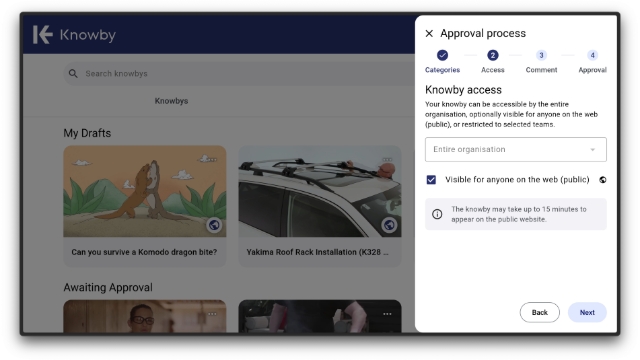Select step 4 Approval circle
Image resolution: width=640 pixels, height=360 pixels.
pyautogui.click(x=592, y=55)
